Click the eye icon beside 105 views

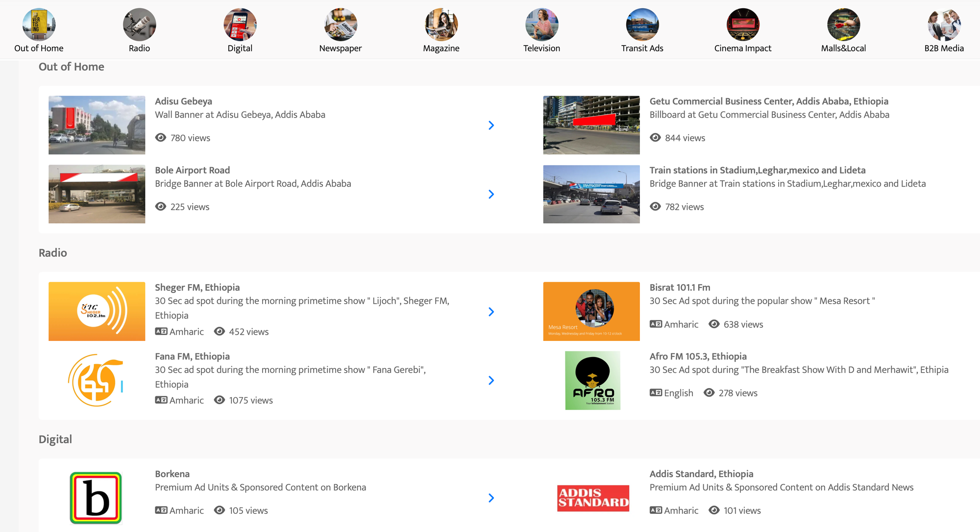220,510
